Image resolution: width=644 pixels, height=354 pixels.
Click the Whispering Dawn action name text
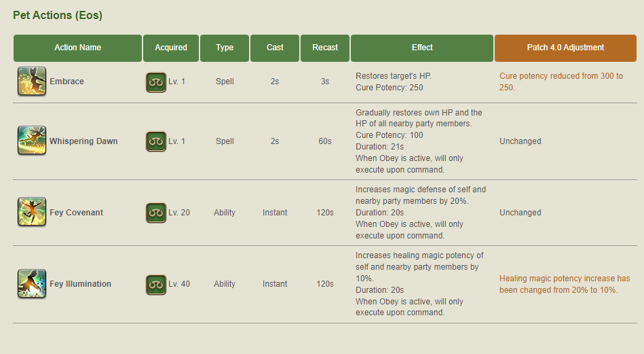(x=83, y=141)
